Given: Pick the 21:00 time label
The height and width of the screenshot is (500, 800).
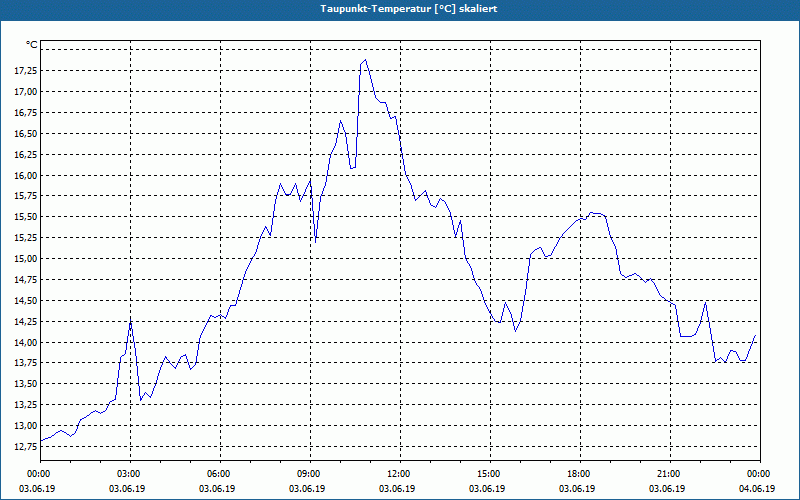Looking at the screenshot, I should point(668,474).
